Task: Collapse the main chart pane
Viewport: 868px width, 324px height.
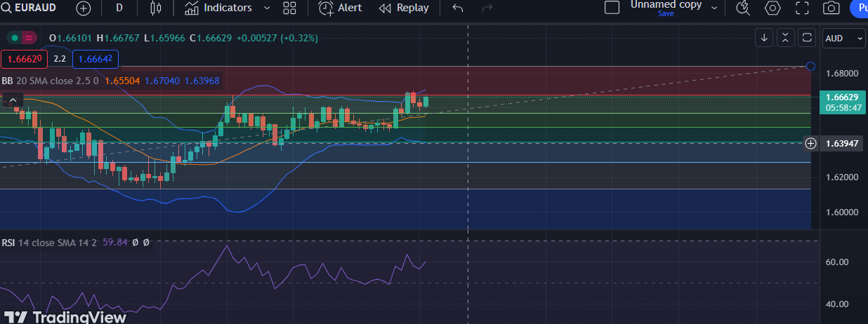Action: tap(786, 38)
